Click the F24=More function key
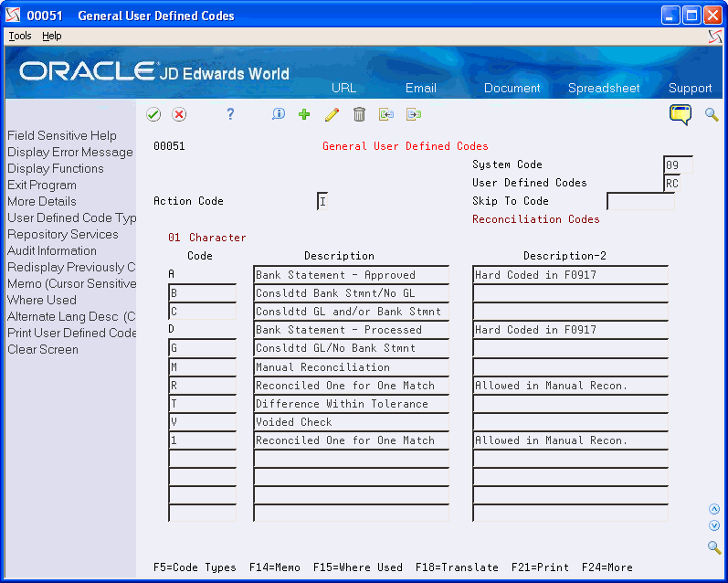Screen dimensions: 728x583 tap(607, 567)
